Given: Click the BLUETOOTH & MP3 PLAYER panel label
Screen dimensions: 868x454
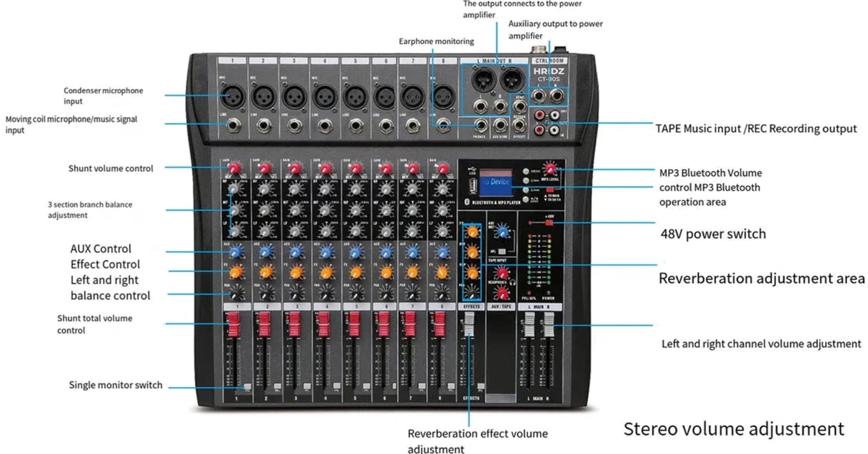Looking at the screenshot, I should coord(496,202).
